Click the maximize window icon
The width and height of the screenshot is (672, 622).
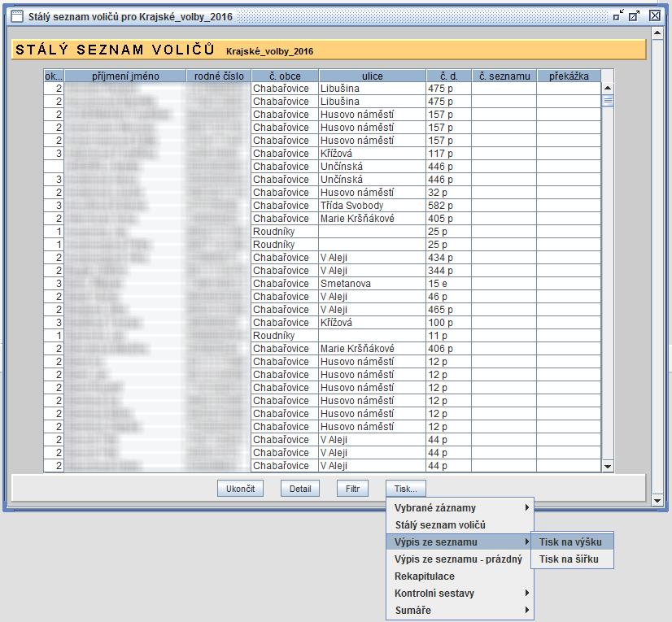pos(635,15)
